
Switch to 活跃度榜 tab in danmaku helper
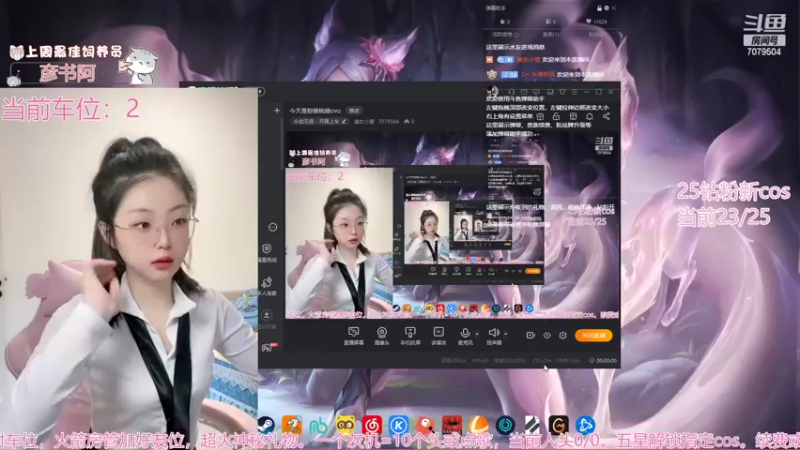pyautogui.click(x=505, y=35)
